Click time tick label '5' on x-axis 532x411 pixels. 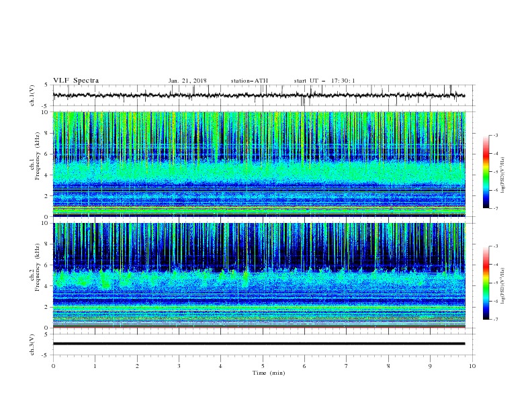[x=263, y=366]
